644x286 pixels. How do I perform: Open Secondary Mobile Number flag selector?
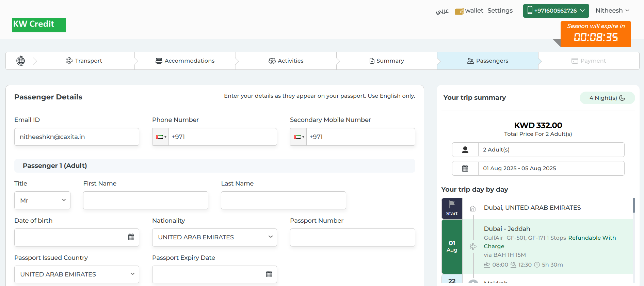coord(299,137)
